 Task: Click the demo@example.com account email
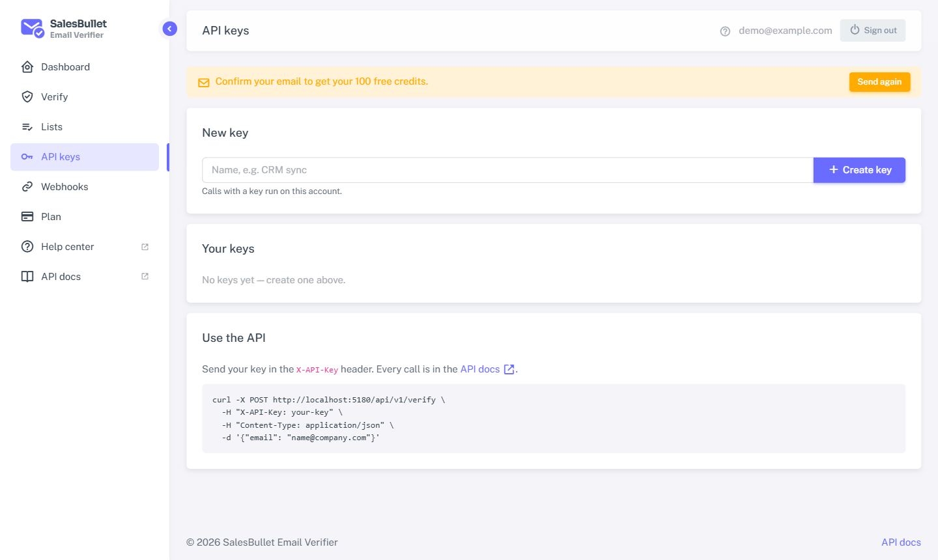coord(786,31)
